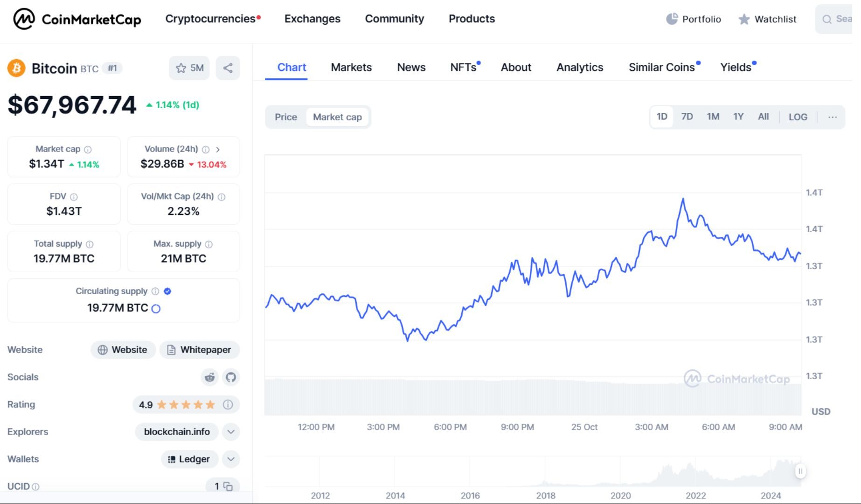
Task: Switch the chart to Price view
Action: pos(285,117)
